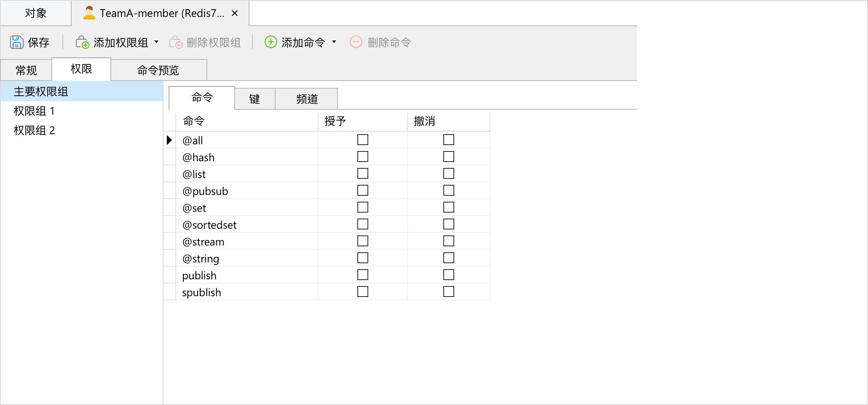
Task: Click the row indicator arrow beside @all
Action: pos(169,140)
